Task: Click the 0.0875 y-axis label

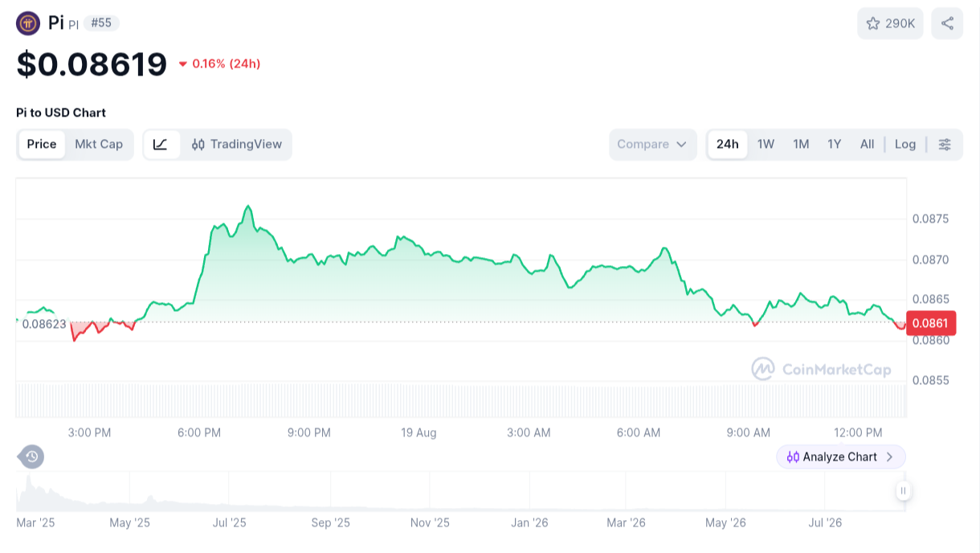Action: [x=930, y=219]
